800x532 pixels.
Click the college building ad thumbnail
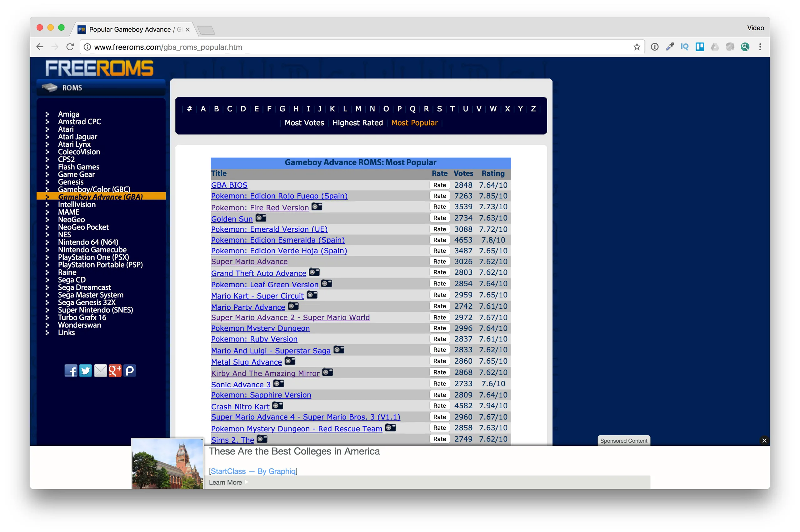coord(168,464)
